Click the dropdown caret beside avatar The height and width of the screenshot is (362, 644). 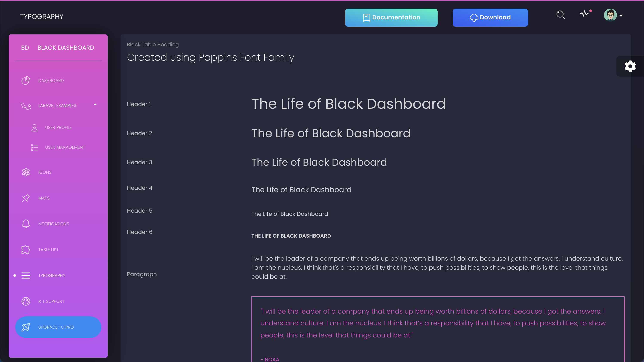point(621,16)
